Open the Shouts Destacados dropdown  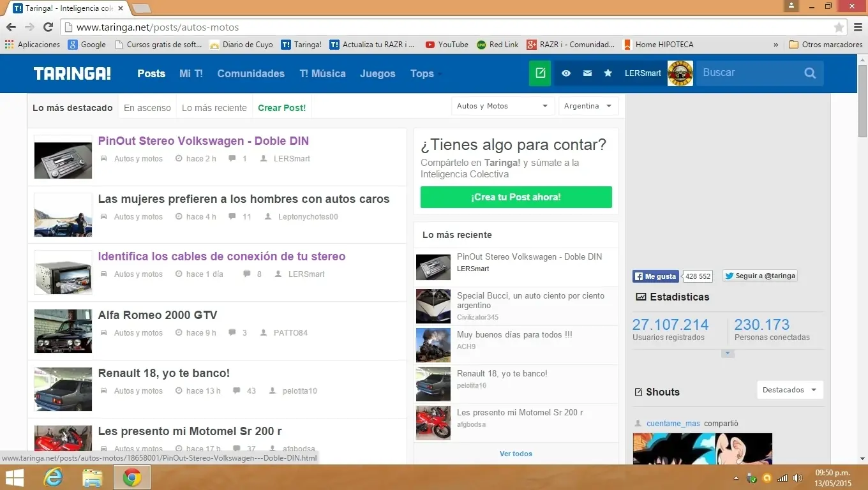point(790,390)
